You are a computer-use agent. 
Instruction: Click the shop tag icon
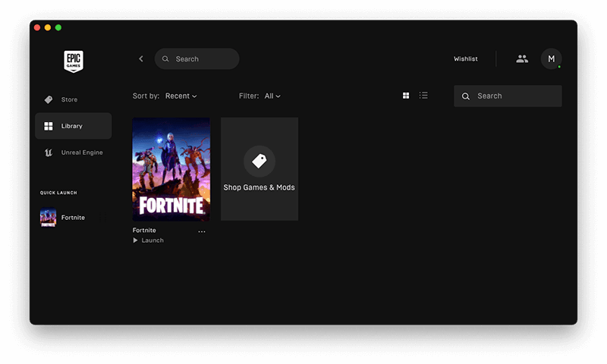pos(259,161)
